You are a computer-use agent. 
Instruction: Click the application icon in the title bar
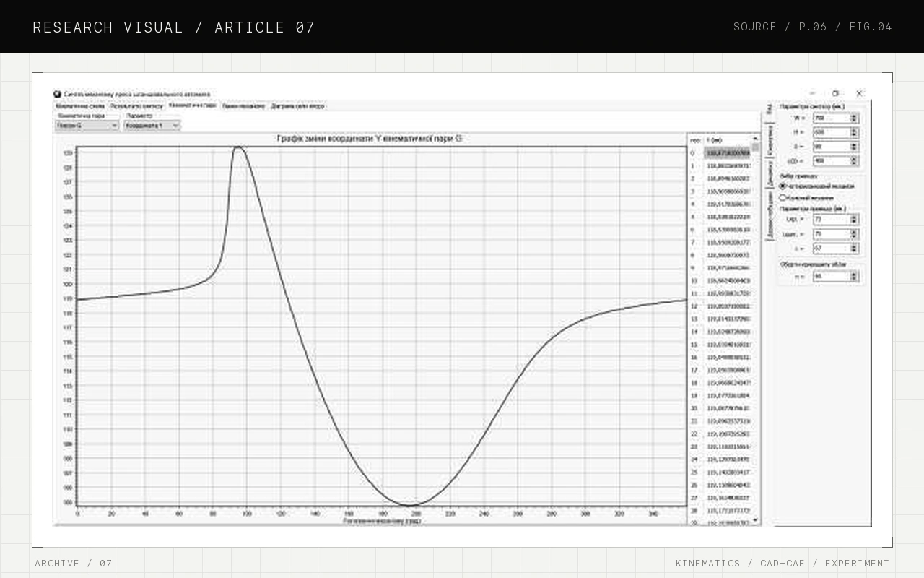(58, 94)
